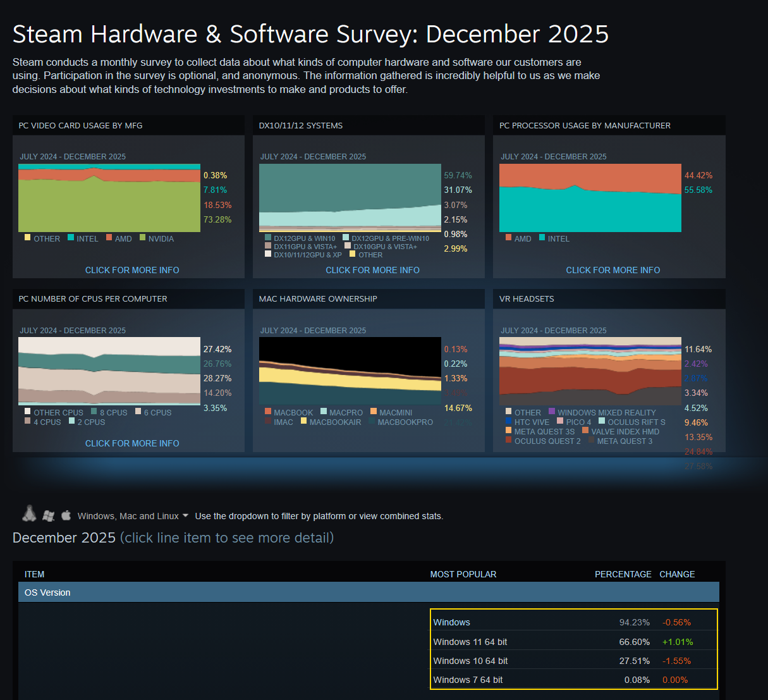
Task: Click the Linux penguin platform icon
Action: tap(29, 513)
